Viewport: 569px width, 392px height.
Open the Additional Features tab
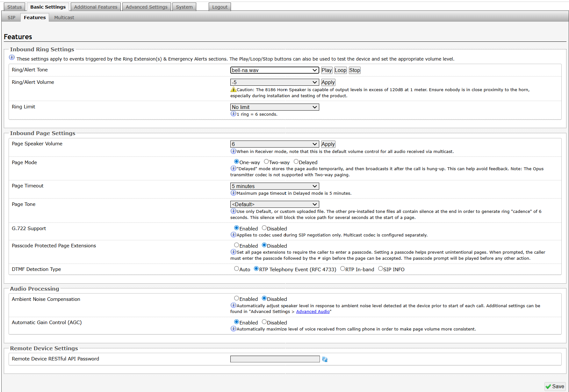coord(96,7)
